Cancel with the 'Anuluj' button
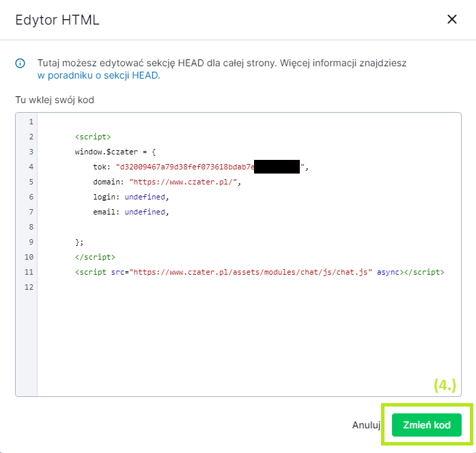The width and height of the screenshot is (476, 453). tap(366, 425)
